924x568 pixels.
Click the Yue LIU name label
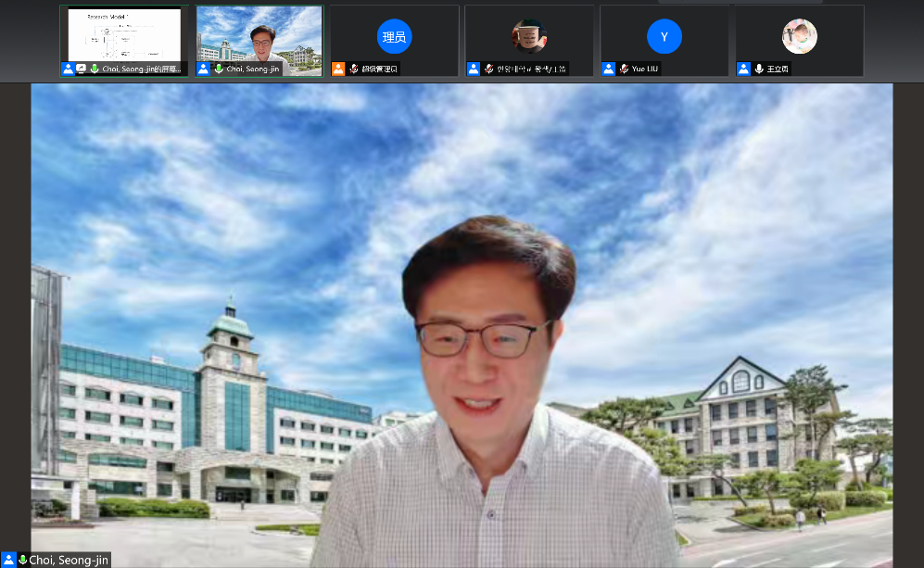(x=645, y=69)
